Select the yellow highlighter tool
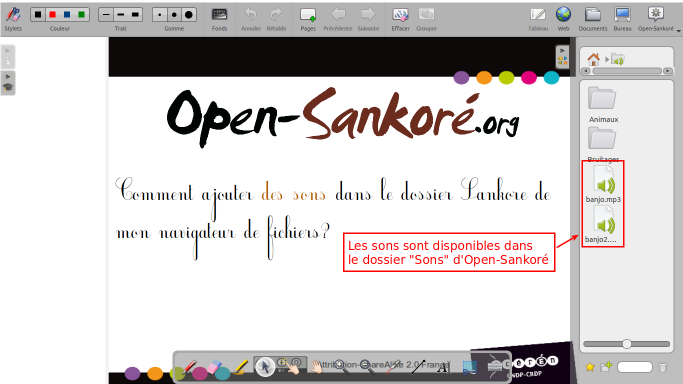Screen dimensions: 683x384 240,367
